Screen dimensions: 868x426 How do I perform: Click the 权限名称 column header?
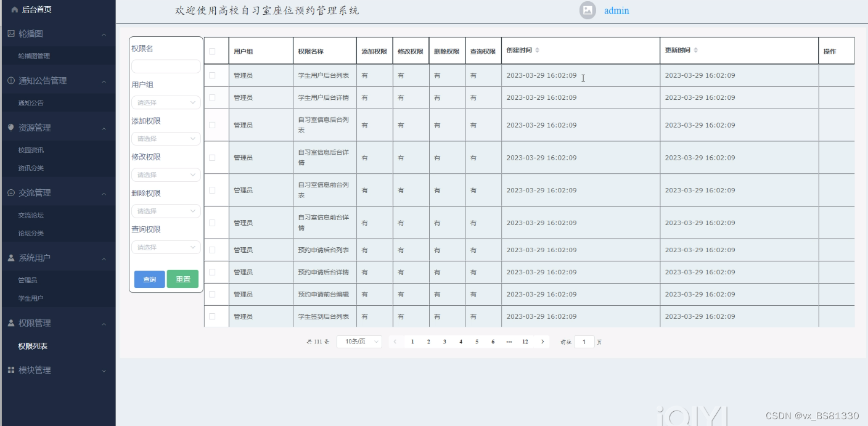click(324, 51)
